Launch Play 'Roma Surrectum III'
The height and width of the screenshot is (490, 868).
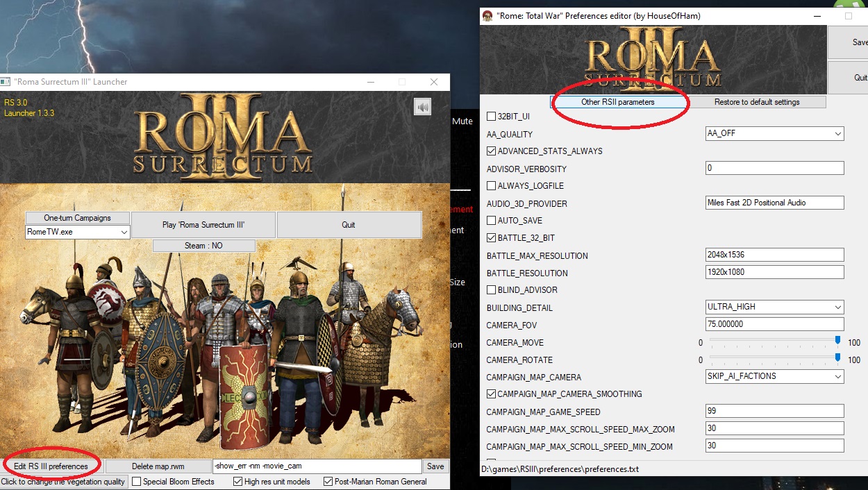203,225
